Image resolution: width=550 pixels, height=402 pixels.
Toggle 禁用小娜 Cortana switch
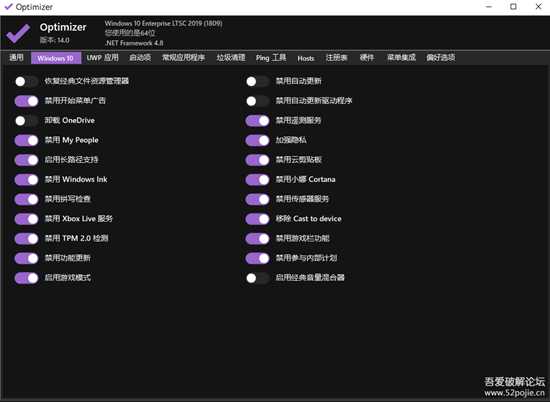coord(257,180)
